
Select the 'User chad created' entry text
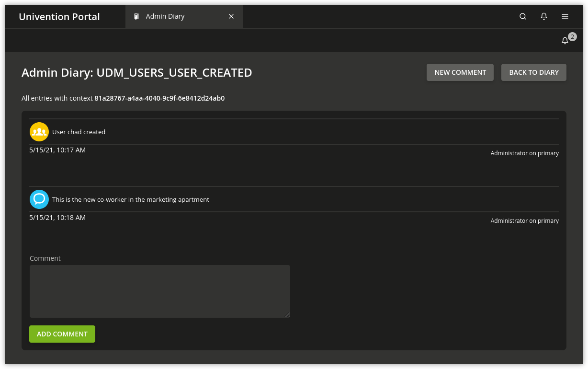[x=79, y=132]
